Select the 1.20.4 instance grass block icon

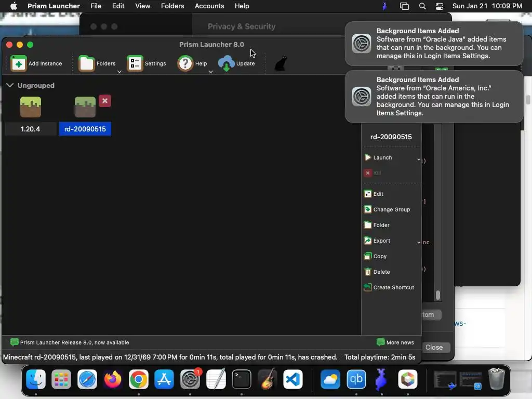click(31, 107)
